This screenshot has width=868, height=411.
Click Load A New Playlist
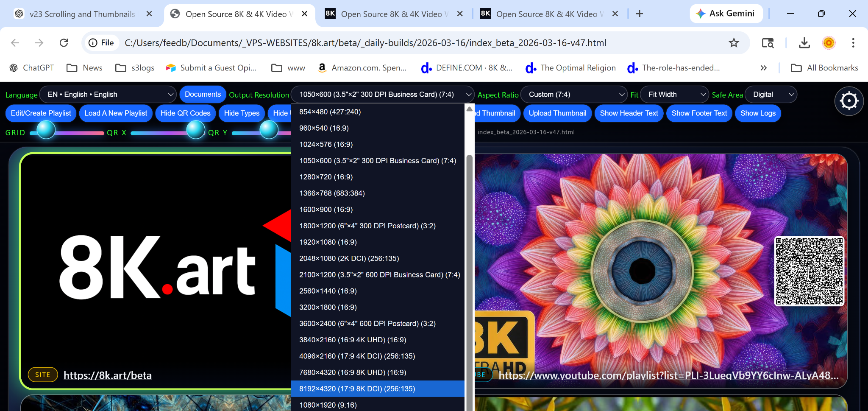click(x=116, y=113)
